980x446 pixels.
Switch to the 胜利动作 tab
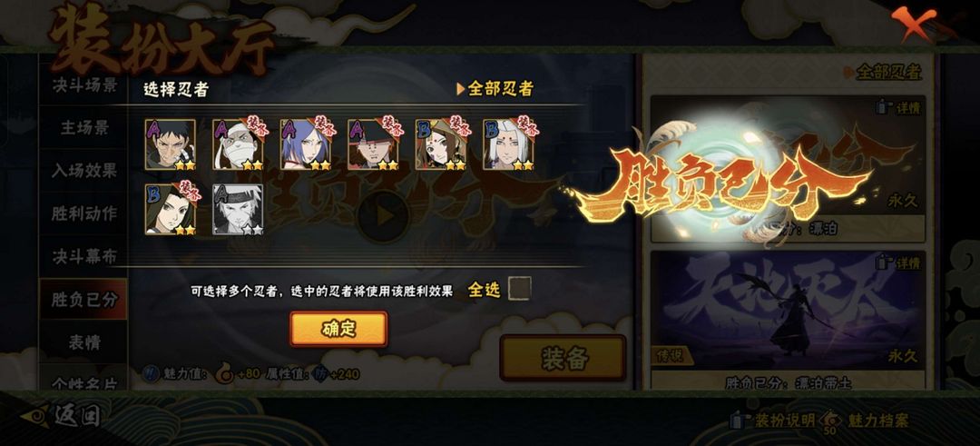(83, 213)
